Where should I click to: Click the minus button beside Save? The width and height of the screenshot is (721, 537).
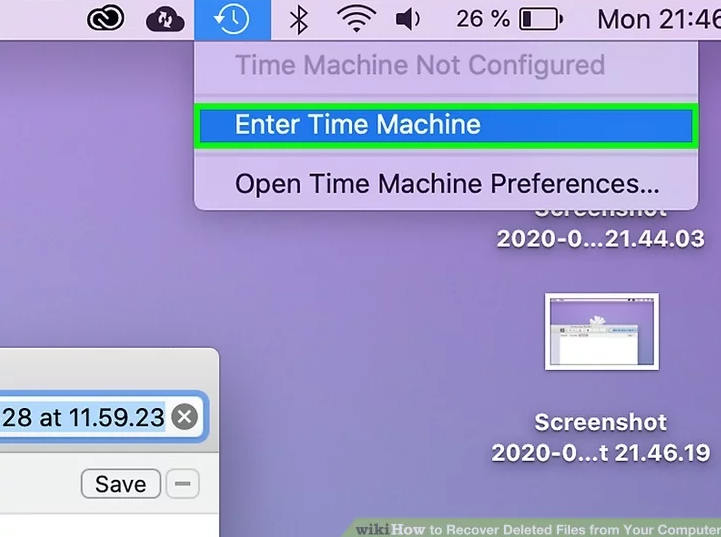coord(183,484)
